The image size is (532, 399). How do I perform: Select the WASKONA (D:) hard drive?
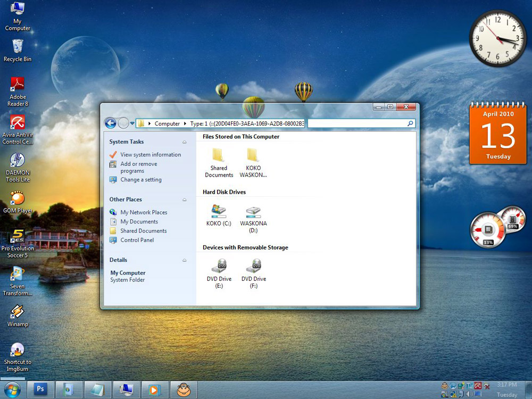coord(253,219)
